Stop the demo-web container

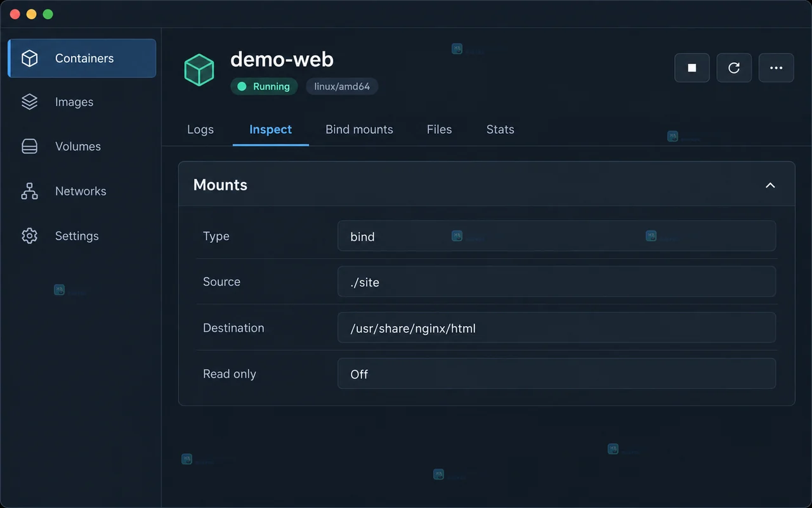click(x=692, y=68)
